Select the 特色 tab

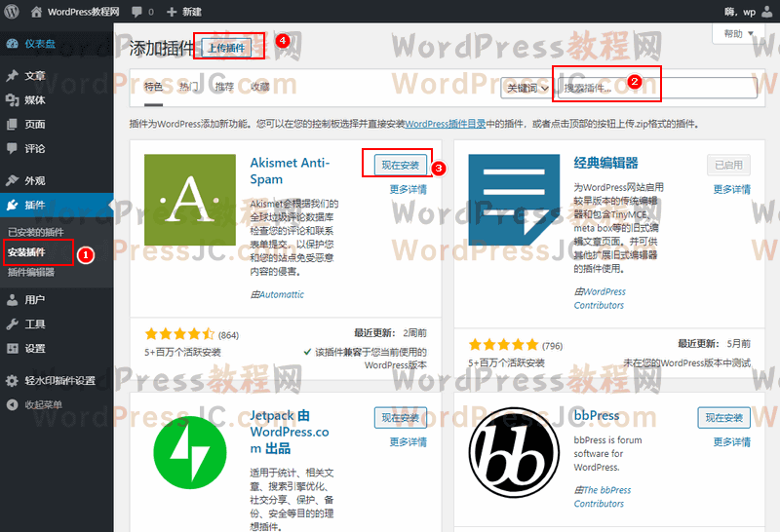pyautogui.click(x=154, y=87)
